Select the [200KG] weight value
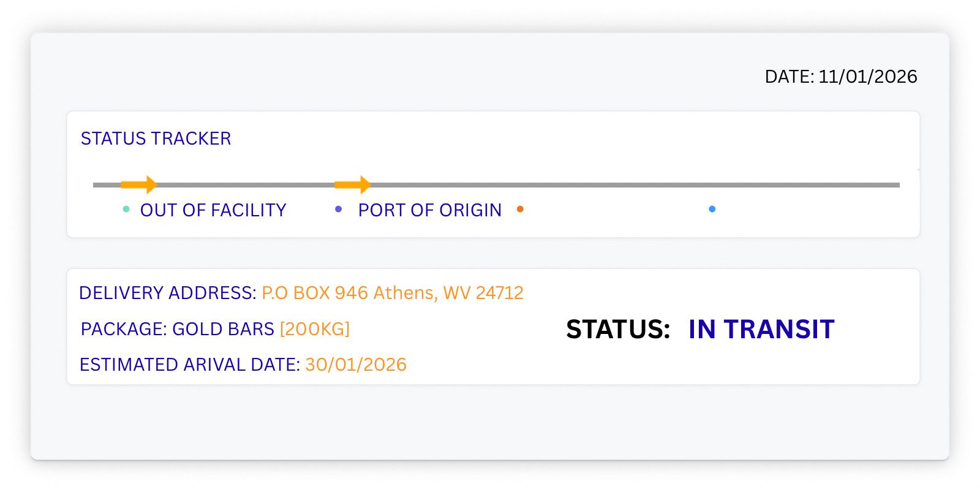Viewport: 980px width, 489px height. click(314, 329)
